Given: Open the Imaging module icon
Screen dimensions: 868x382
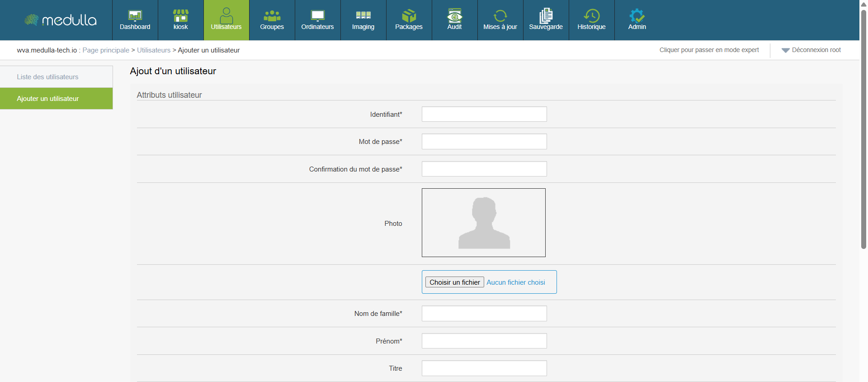Looking at the screenshot, I should tap(363, 16).
